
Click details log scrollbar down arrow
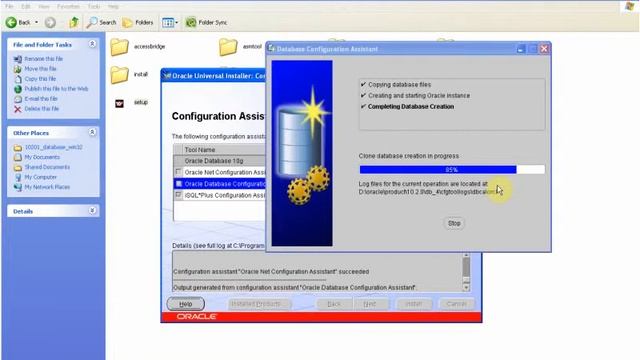tap(466, 288)
